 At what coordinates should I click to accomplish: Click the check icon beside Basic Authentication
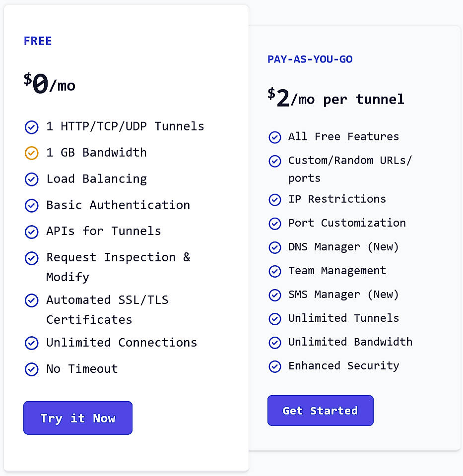pyautogui.click(x=31, y=206)
